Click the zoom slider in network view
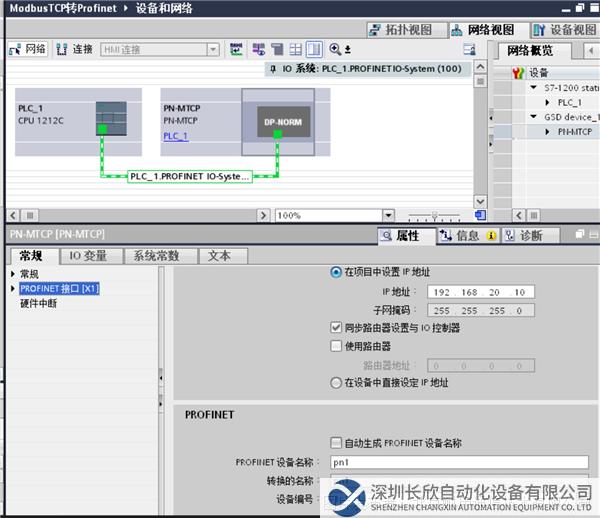This screenshot has width=600, height=518. tap(436, 215)
